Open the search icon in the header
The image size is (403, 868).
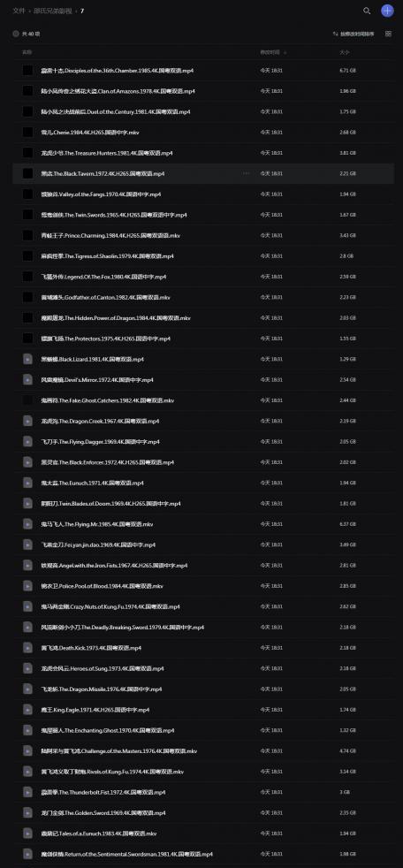367,11
